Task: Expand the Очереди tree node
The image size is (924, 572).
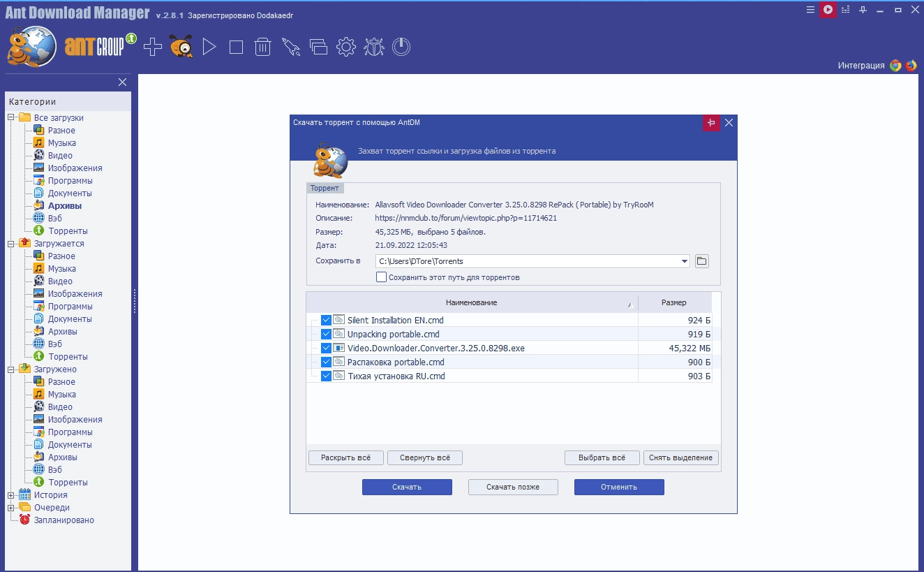Action: (11, 508)
